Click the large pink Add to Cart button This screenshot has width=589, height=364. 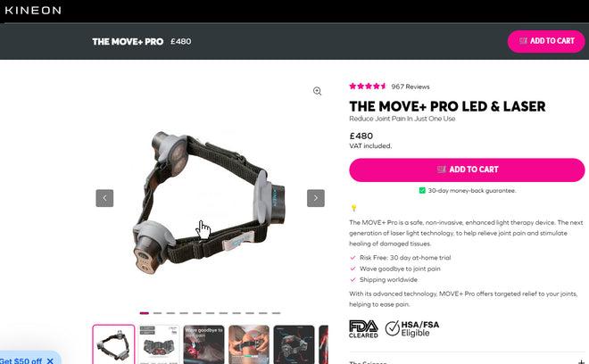pyautogui.click(x=467, y=170)
